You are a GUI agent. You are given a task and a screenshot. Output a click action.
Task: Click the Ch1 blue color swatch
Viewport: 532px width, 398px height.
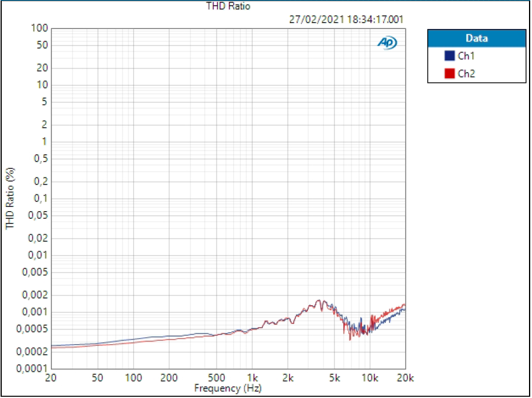coord(449,56)
